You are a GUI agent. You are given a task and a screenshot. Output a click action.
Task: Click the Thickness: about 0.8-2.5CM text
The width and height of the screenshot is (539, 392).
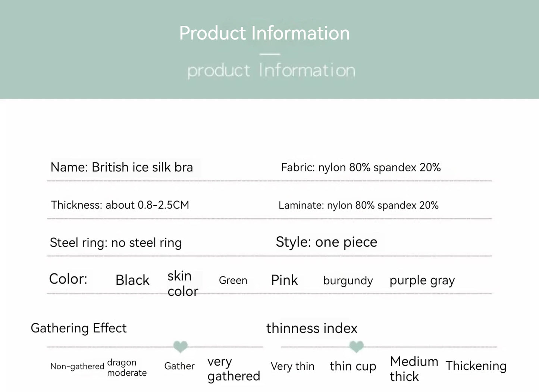point(120,205)
